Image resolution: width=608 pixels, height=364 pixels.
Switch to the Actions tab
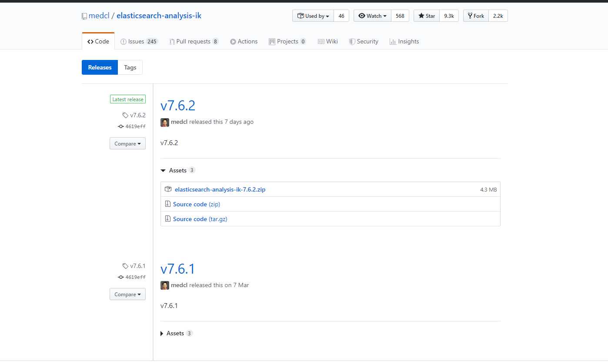[244, 41]
